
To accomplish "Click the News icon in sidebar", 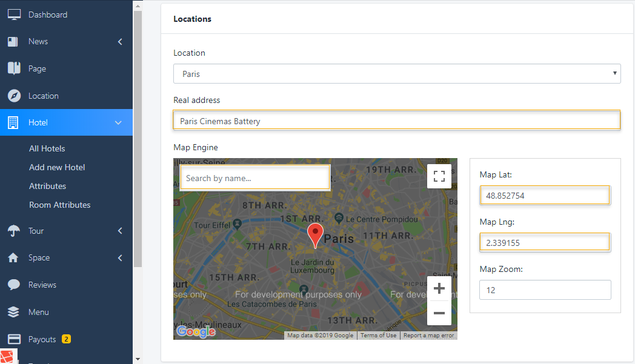I will click(13, 42).
